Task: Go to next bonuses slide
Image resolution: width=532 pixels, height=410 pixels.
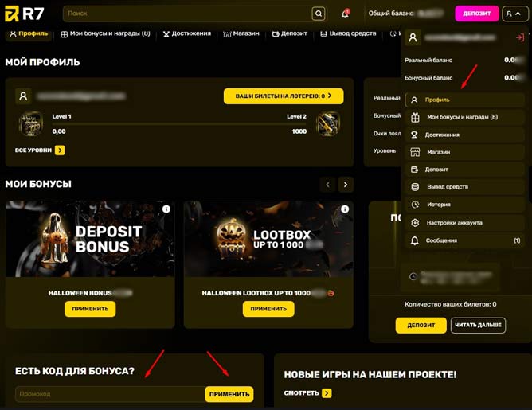Action: (346, 185)
